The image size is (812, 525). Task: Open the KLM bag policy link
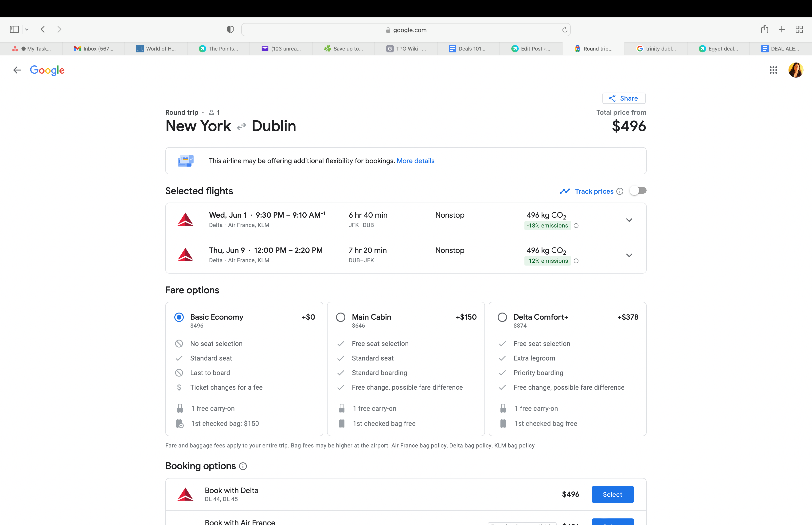click(x=514, y=446)
